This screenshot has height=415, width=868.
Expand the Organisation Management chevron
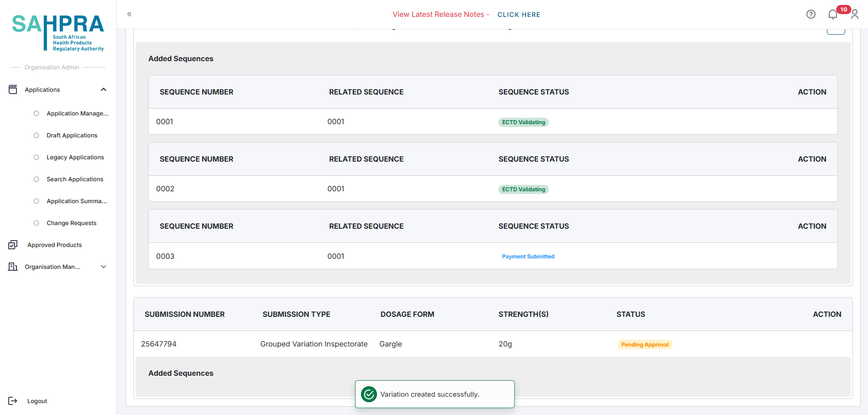coord(104,267)
